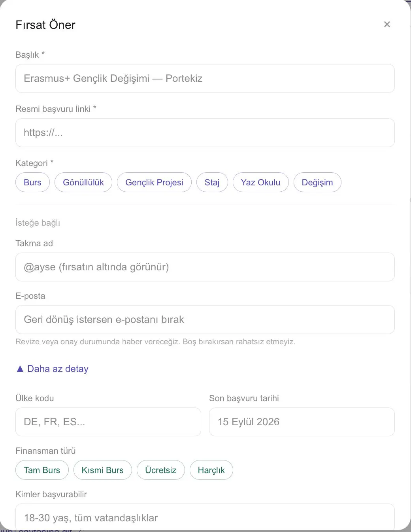
Task: Pick the Staj category chip
Action: click(x=212, y=182)
